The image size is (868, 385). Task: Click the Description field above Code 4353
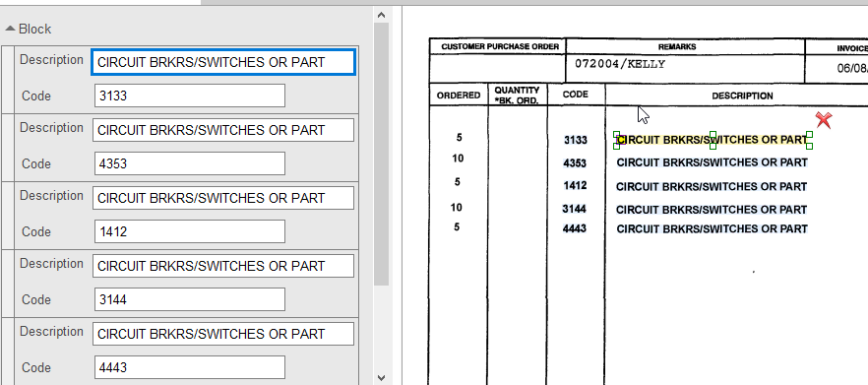click(x=223, y=130)
